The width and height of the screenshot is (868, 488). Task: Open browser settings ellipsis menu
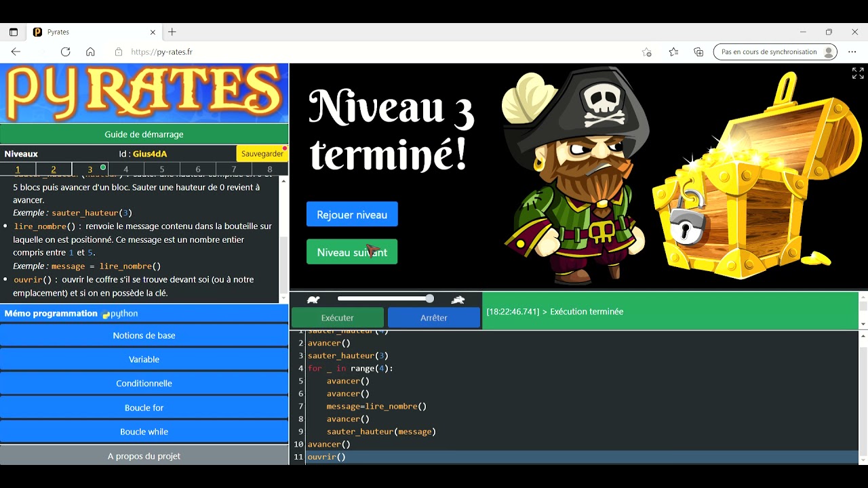pyautogui.click(x=852, y=52)
